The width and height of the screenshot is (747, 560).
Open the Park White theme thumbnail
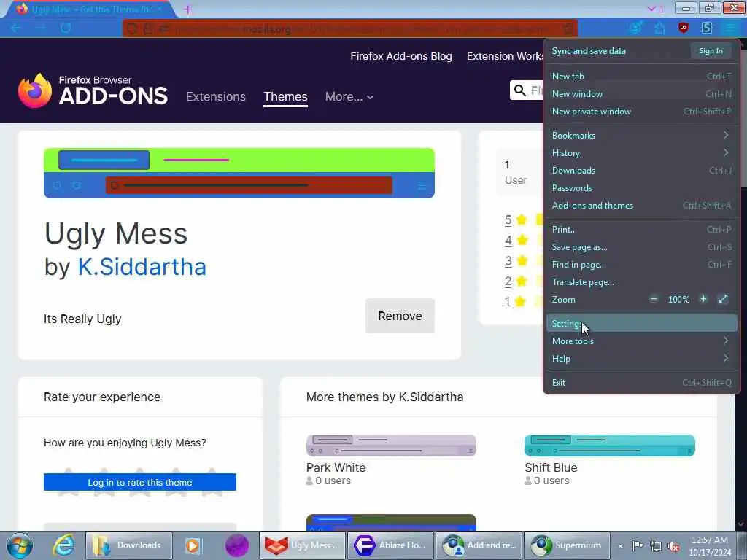point(391,446)
